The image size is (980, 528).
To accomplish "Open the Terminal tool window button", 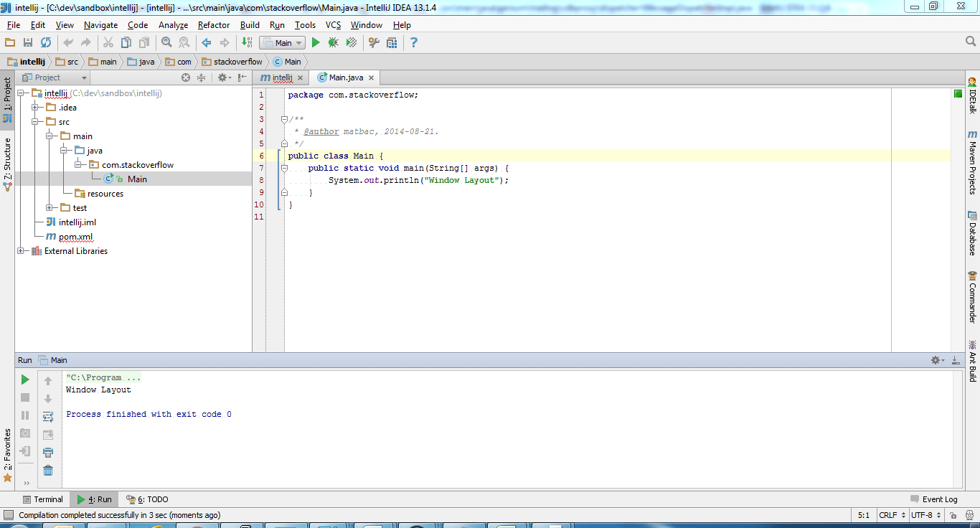I will [x=42, y=499].
